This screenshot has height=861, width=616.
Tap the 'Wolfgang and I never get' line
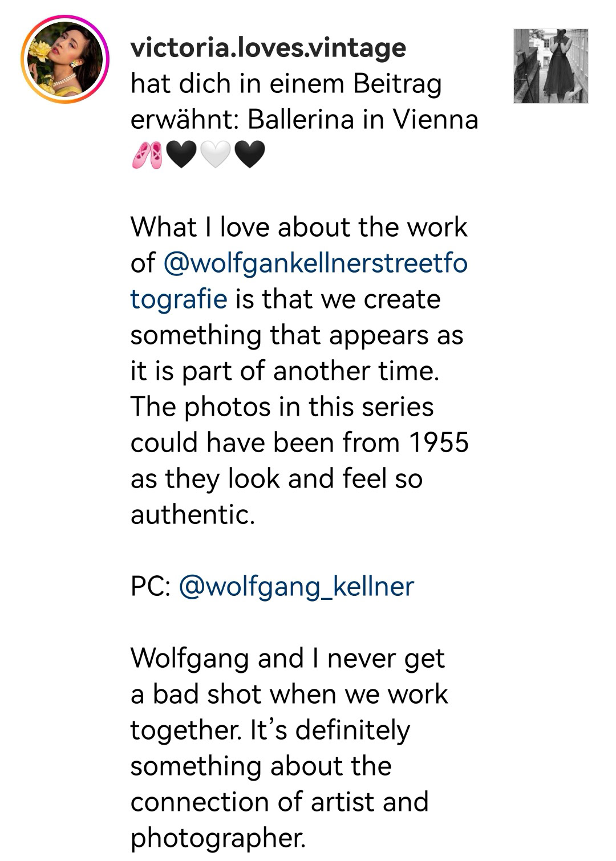click(287, 658)
